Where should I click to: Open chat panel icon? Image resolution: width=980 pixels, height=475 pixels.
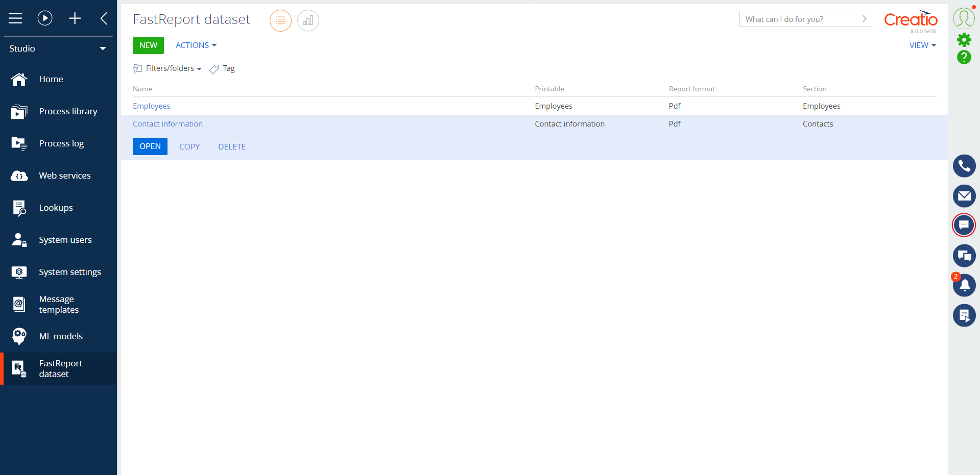(x=964, y=226)
